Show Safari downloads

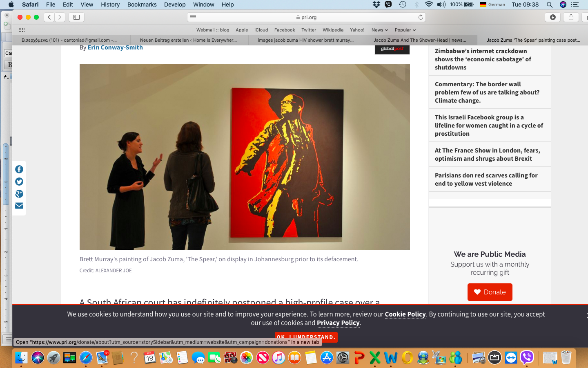tap(552, 17)
